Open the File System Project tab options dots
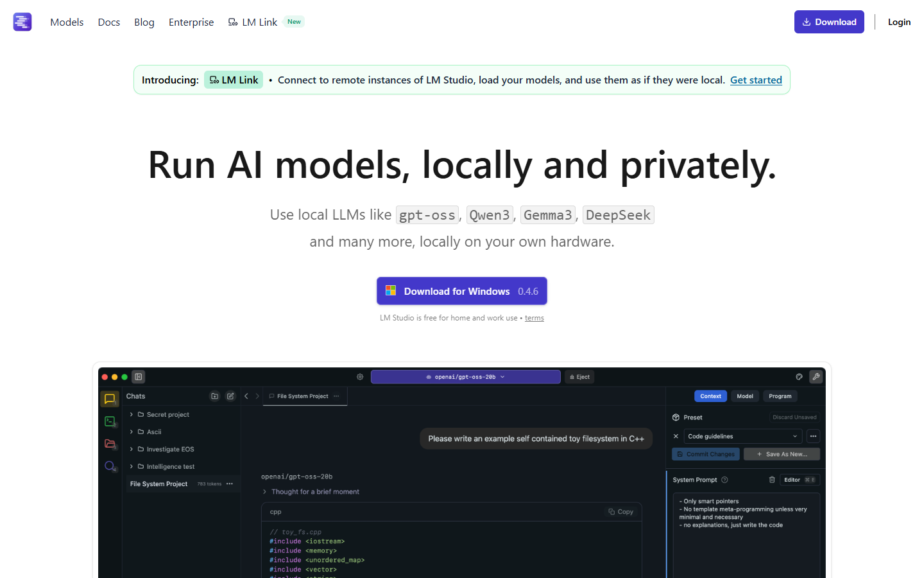Viewport: 924px width, 578px height. (x=336, y=396)
